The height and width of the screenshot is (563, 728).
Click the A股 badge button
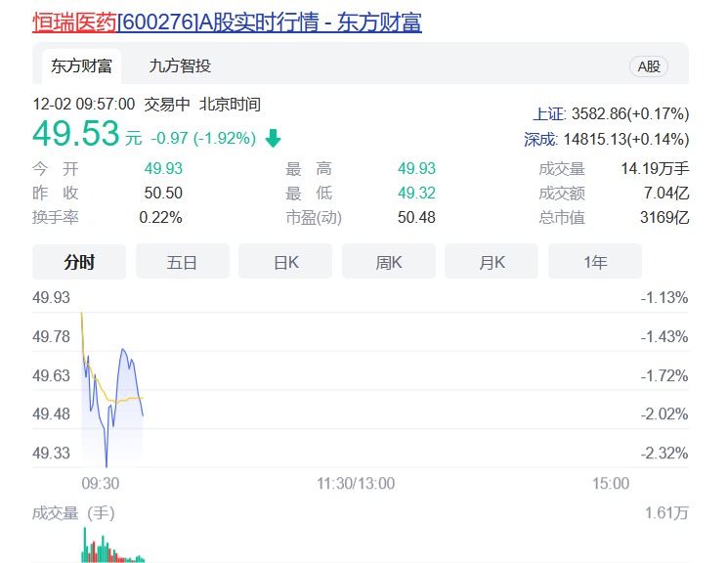click(649, 66)
